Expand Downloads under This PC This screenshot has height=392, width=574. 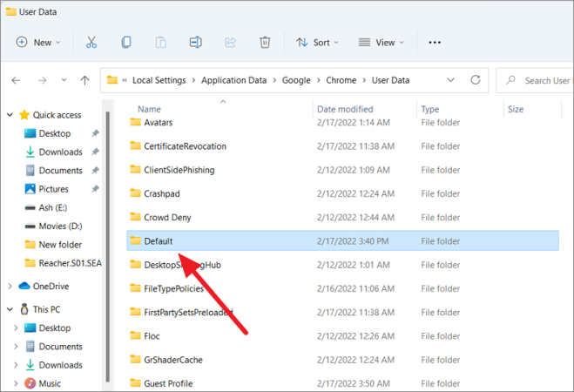point(16,365)
